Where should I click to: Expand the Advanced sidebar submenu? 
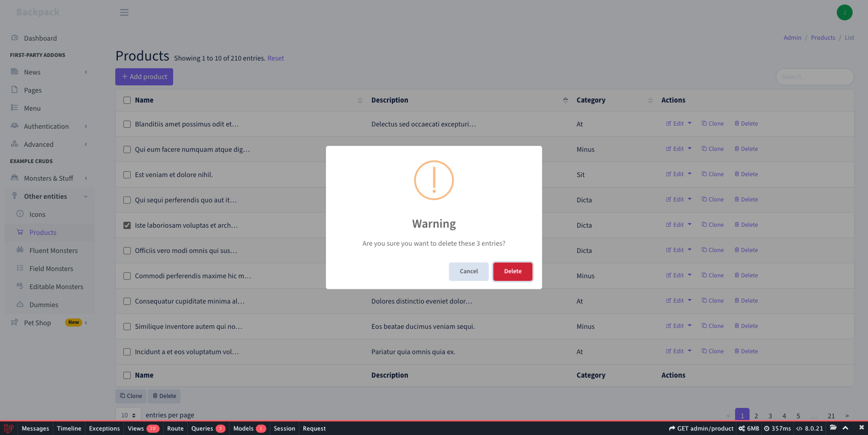pos(86,144)
